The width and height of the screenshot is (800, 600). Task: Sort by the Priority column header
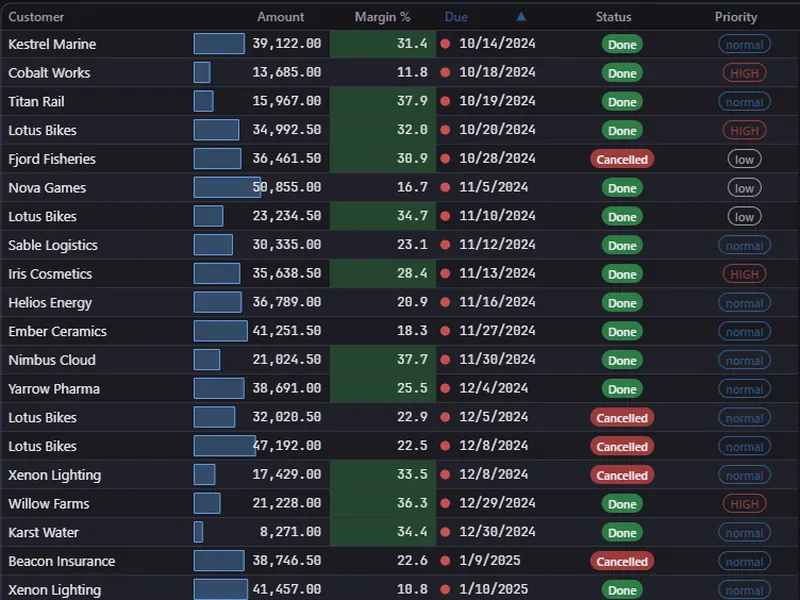(736, 17)
